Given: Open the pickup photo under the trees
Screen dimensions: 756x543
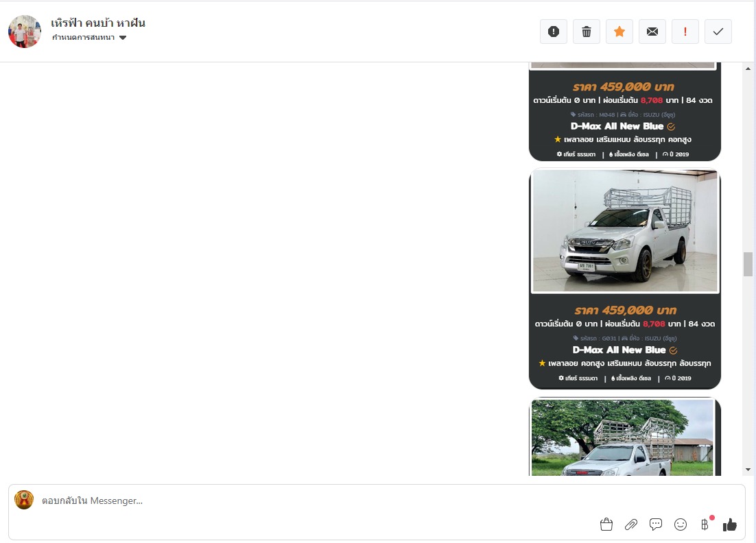Looking at the screenshot, I should coord(622,437).
